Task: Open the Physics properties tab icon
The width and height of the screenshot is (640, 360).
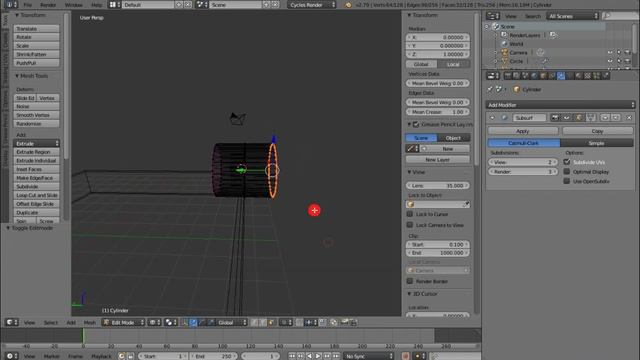Action: tap(606, 76)
